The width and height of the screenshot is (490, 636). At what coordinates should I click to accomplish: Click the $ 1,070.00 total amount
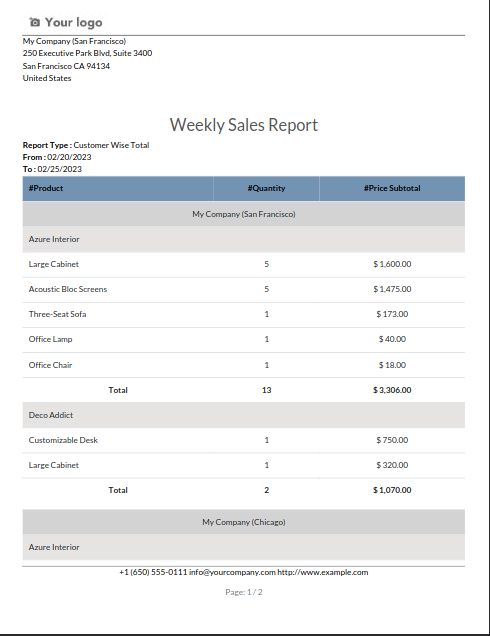coord(392,490)
